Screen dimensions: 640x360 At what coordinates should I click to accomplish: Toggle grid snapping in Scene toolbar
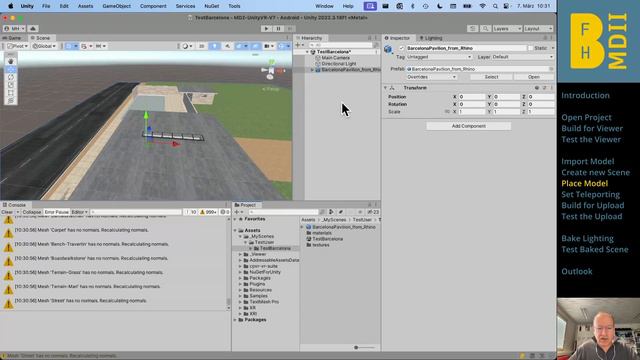coord(86,46)
